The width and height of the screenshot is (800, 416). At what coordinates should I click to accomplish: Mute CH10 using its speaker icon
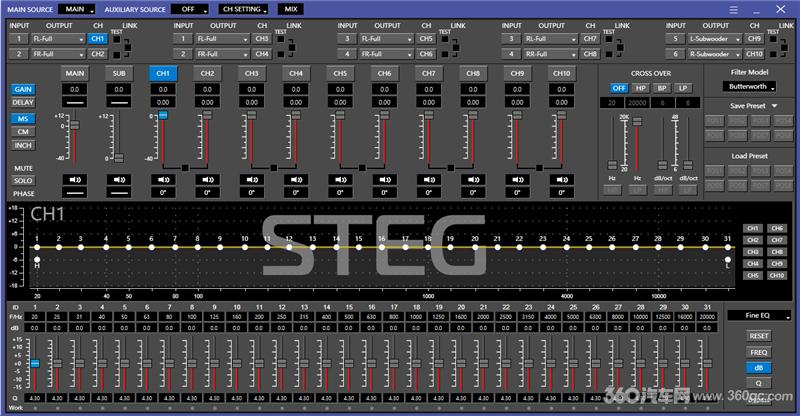point(562,180)
